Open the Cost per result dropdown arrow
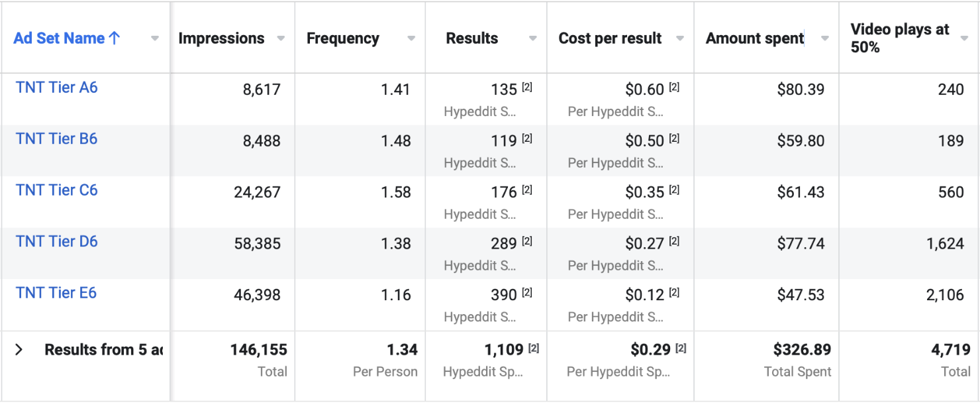 pos(680,38)
